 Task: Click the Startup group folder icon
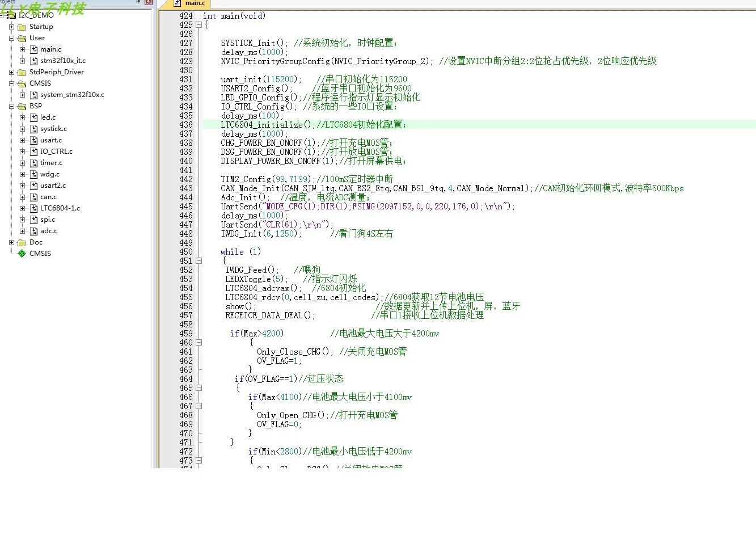click(22, 27)
